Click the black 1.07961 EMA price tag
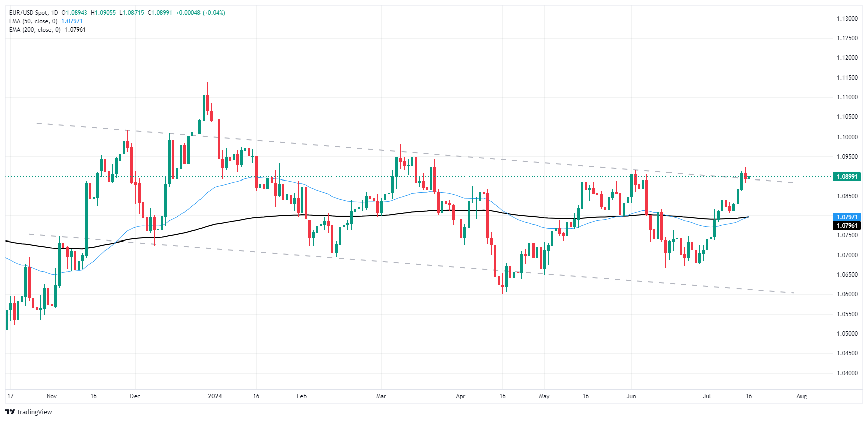 coord(847,226)
